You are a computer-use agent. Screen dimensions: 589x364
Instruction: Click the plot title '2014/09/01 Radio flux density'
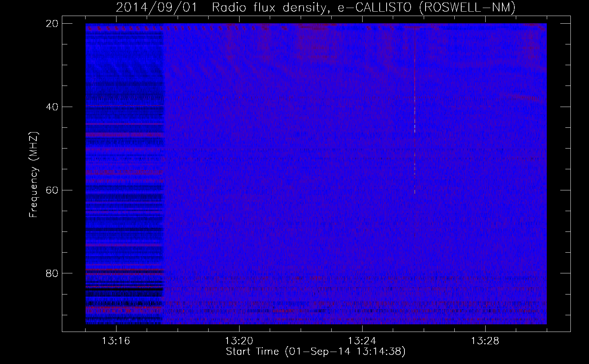[316, 7]
